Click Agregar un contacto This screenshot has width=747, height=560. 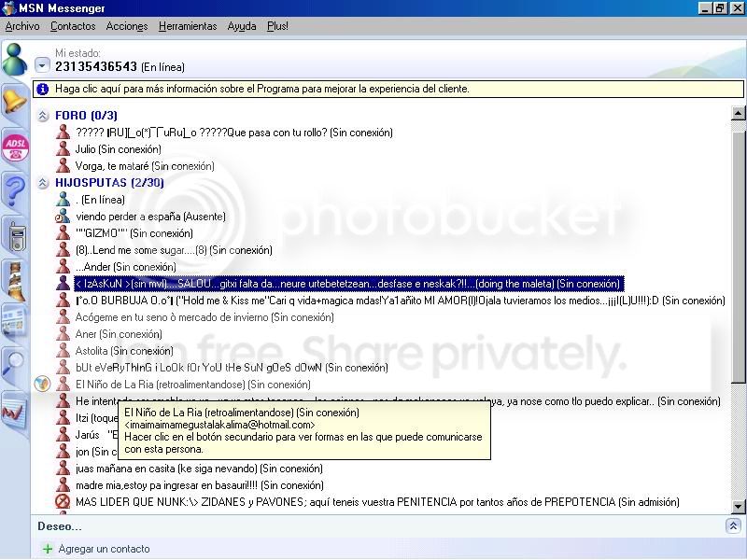[104, 549]
